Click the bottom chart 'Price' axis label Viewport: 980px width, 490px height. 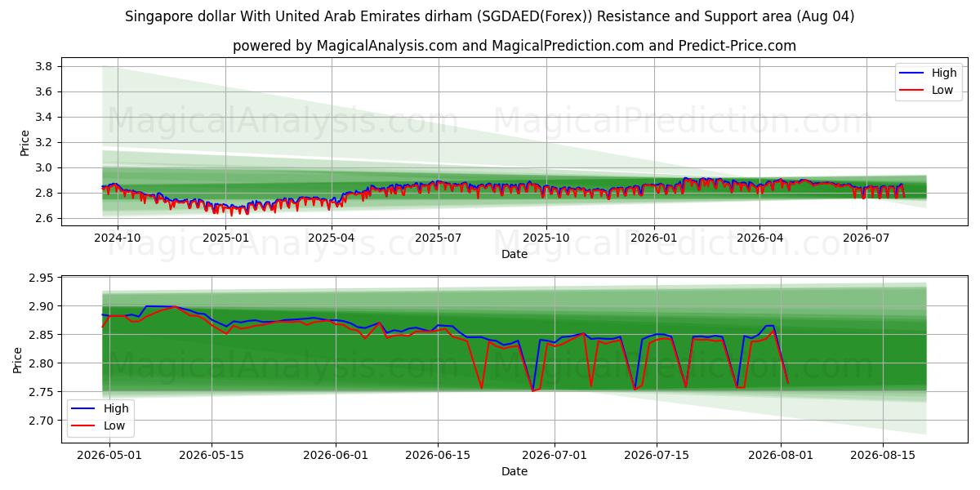18,360
